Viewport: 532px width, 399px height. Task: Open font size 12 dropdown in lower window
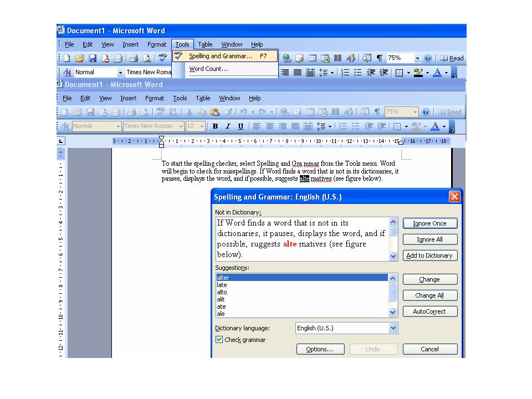(x=202, y=126)
